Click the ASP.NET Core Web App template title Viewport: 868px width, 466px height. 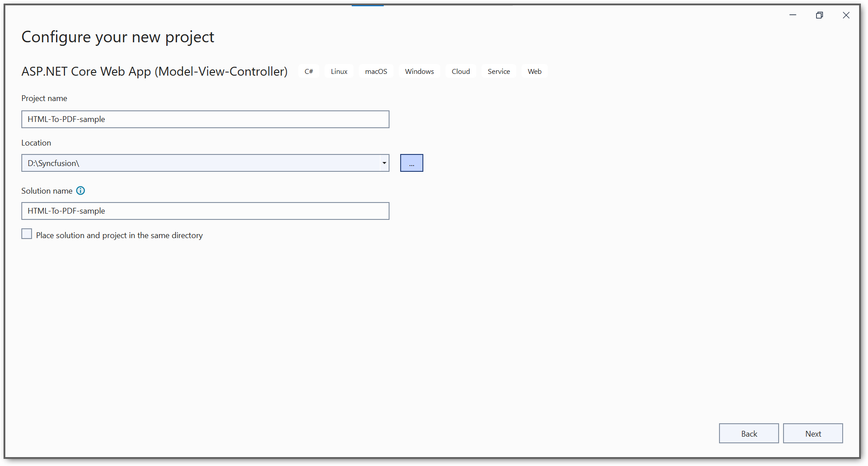(154, 72)
